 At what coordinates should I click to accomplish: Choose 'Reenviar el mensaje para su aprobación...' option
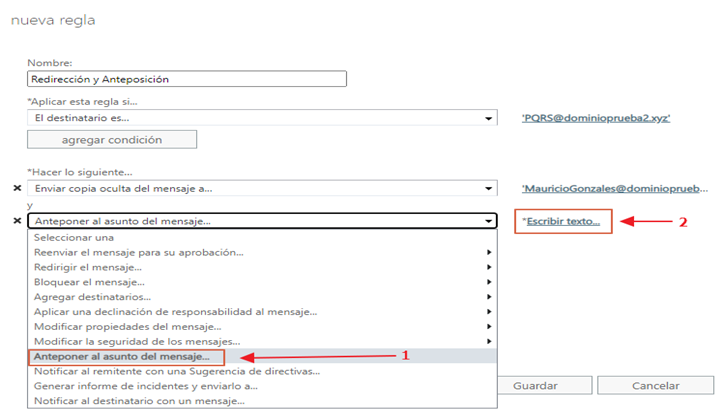pos(138,252)
